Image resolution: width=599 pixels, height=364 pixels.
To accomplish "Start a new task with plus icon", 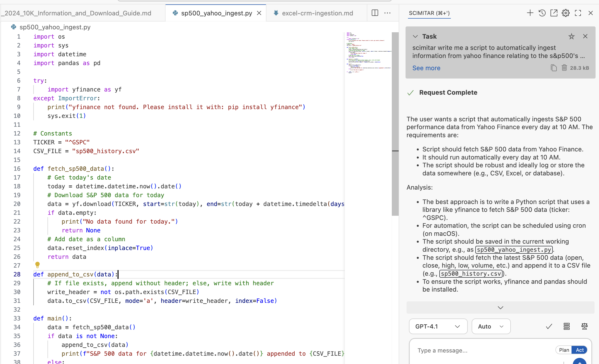I will click(x=530, y=13).
